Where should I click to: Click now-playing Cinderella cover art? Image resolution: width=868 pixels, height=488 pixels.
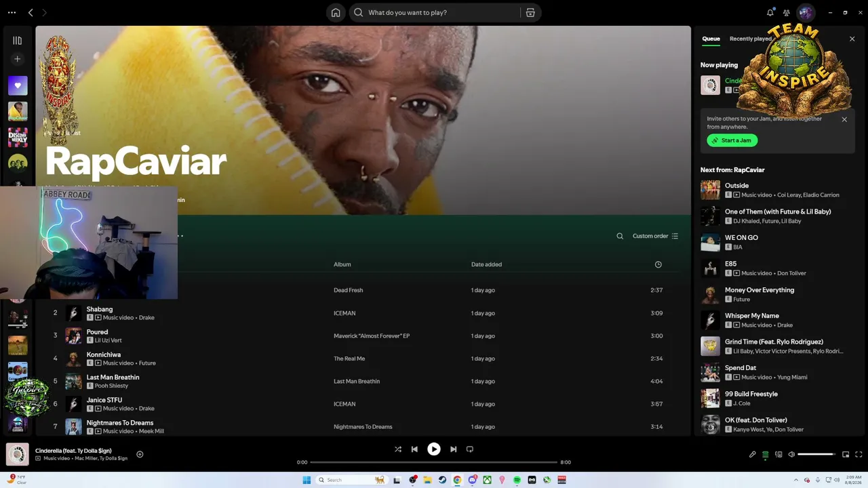[18, 454]
